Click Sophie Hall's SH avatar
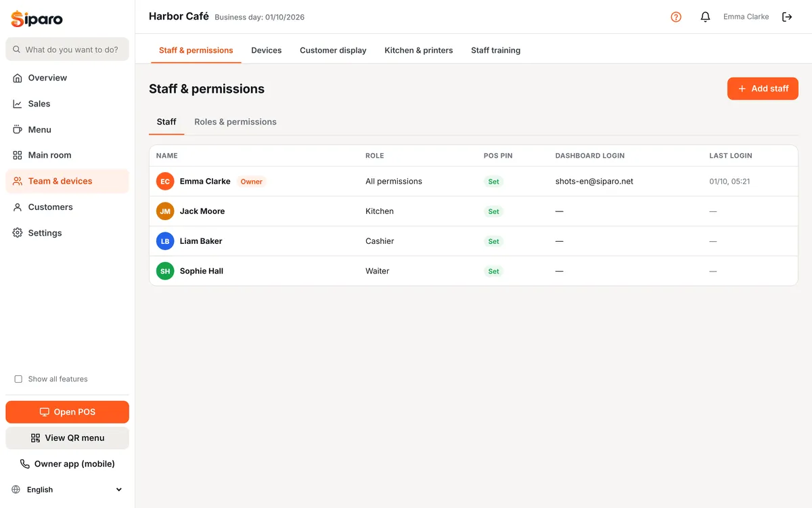This screenshot has width=812, height=508. pyautogui.click(x=165, y=271)
